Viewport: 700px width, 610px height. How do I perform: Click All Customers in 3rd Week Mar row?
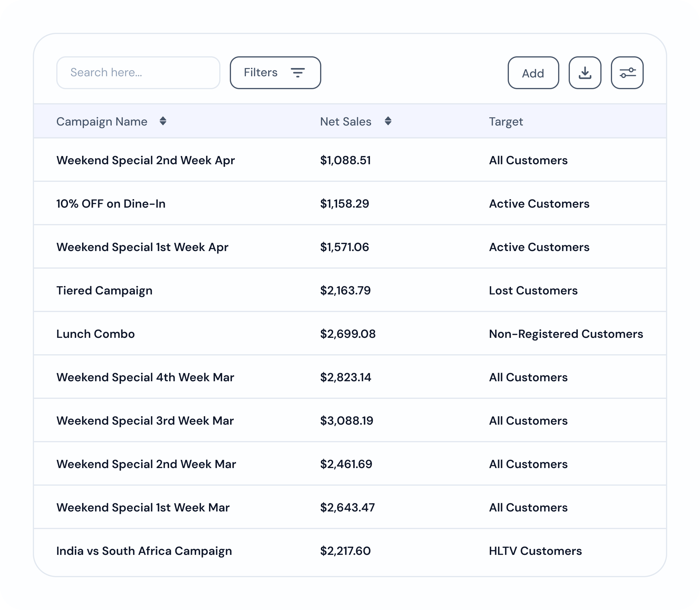point(528,421)
